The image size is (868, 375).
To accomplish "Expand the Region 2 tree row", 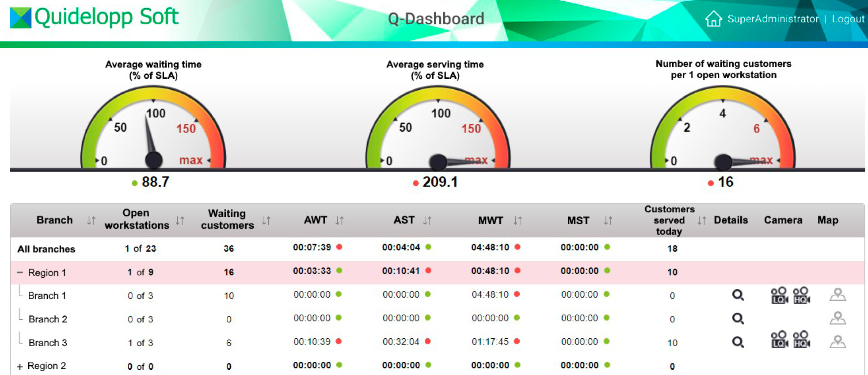I will pos(19,367).
